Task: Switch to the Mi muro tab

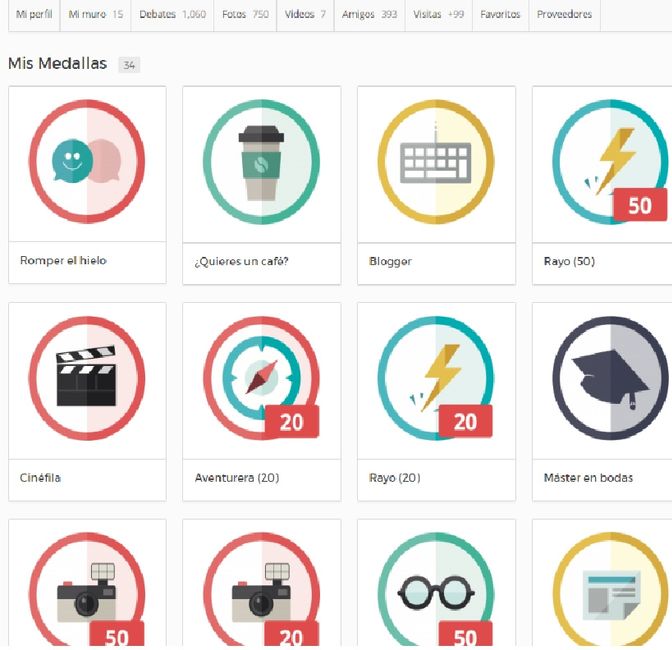Action: 96,15
